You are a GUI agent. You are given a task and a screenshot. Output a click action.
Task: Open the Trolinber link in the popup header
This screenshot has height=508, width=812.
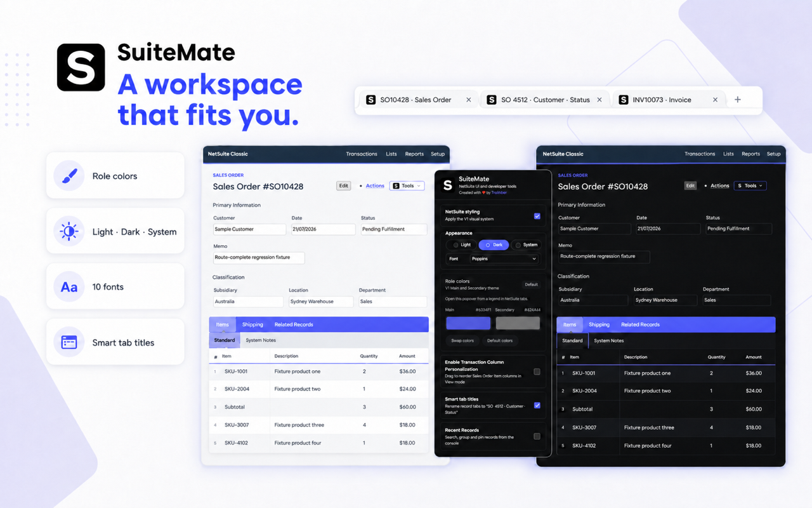pos(499,192)
